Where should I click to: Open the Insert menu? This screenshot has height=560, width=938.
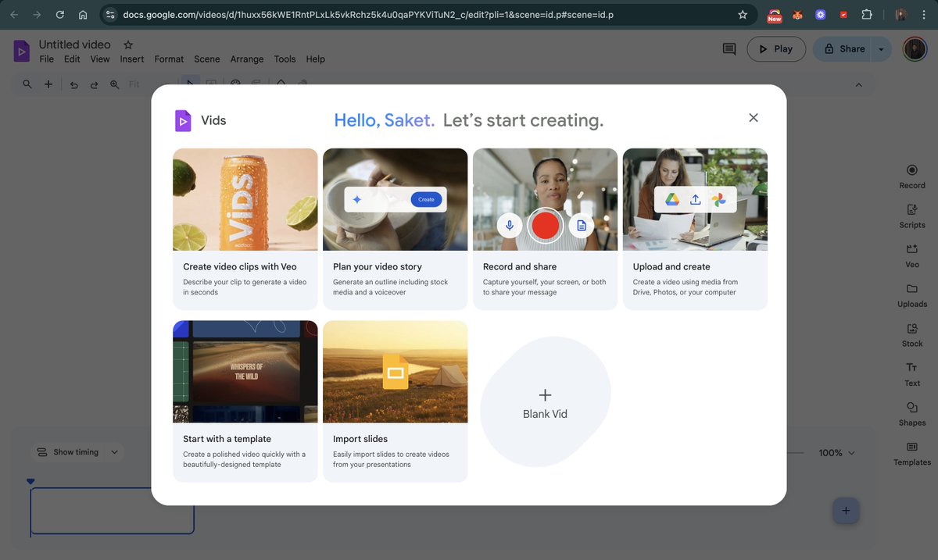coord(132,59)
